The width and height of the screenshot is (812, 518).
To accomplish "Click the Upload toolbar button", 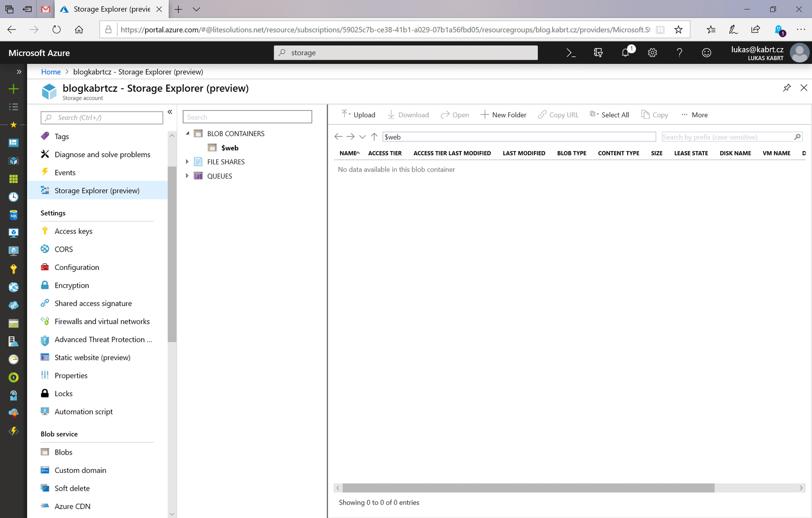I will click(358, 115).
